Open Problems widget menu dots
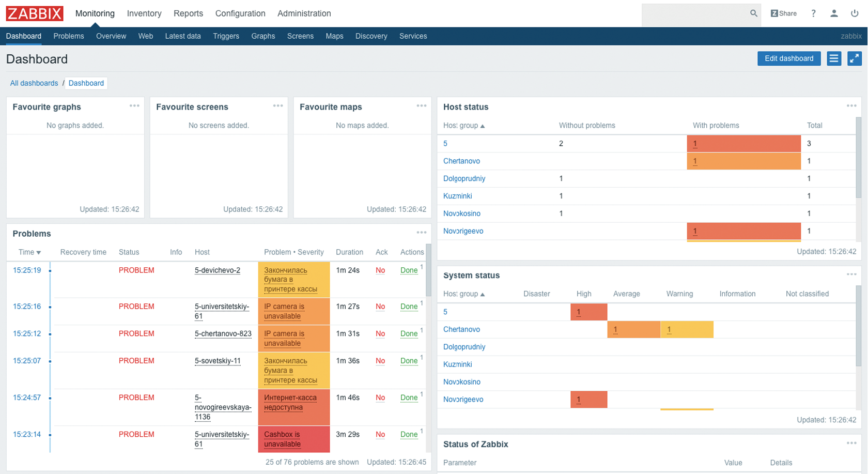 coord(422,233)
